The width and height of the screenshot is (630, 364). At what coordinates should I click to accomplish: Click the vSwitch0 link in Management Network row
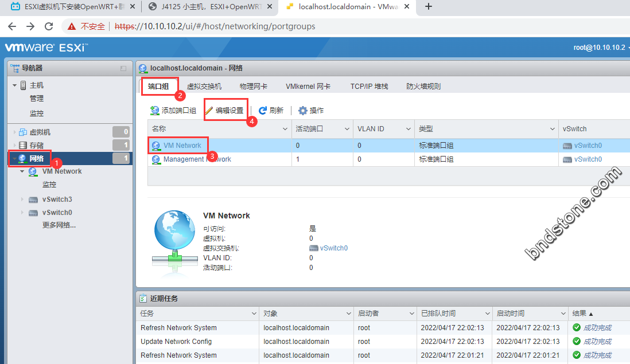(x=588, y=159)
